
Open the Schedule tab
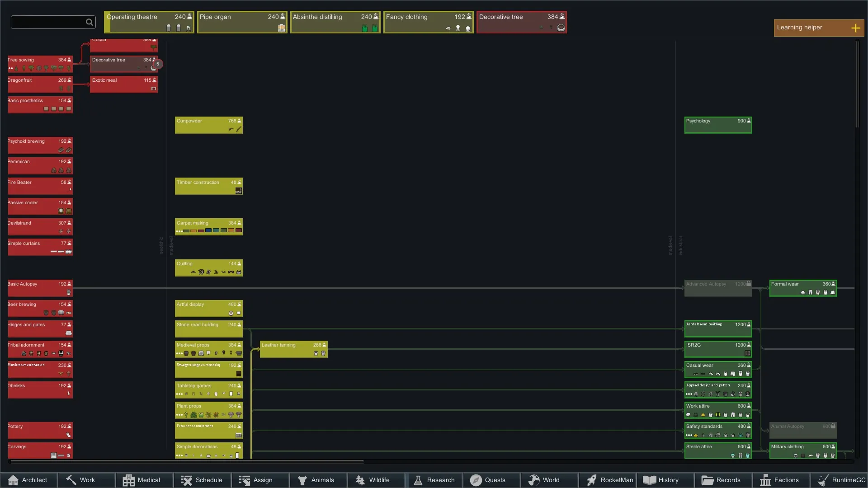[x=202, y=480]
